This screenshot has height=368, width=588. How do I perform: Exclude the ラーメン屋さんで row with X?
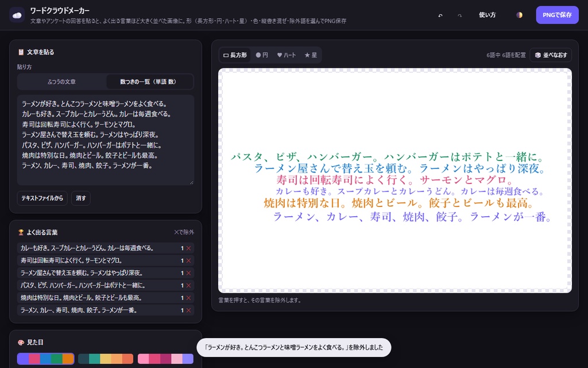pos(188,273)
